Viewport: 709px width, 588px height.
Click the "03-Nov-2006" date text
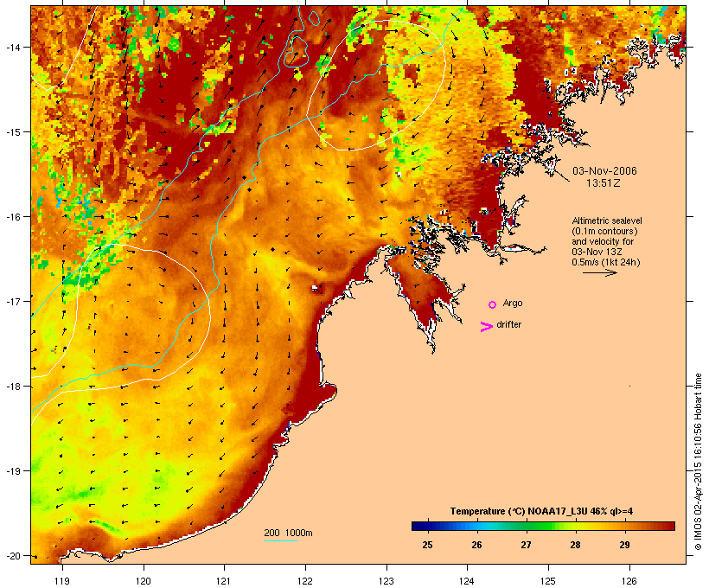coord(604,171)
